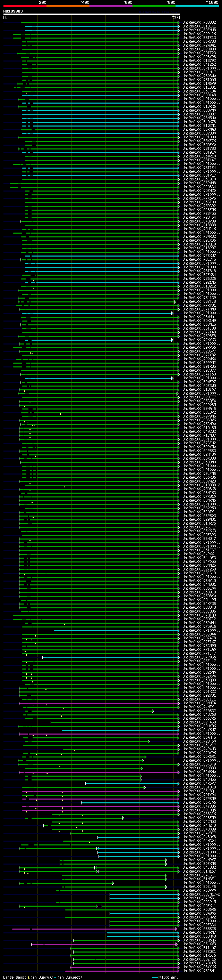222x980 pixels.
Task: Select hit label UniRef100_B5DFY0
Action: pos(199,145)
